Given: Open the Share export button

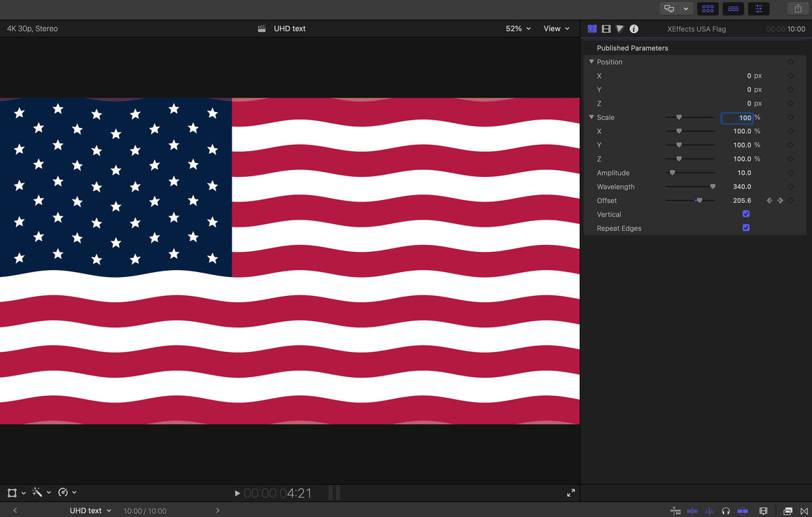Looking at the screenshot, I should (x=798, y=8).
